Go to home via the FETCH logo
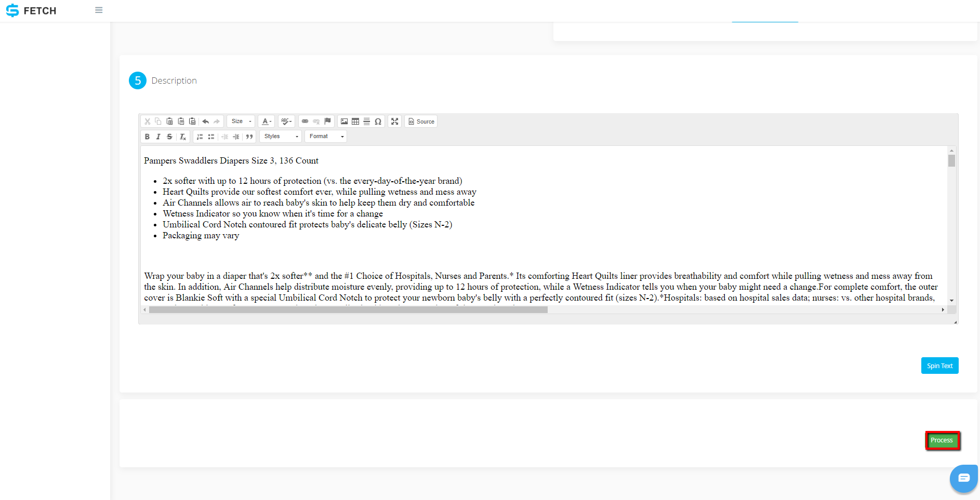Viewport: 980px width, 500px height. point(31,10)
